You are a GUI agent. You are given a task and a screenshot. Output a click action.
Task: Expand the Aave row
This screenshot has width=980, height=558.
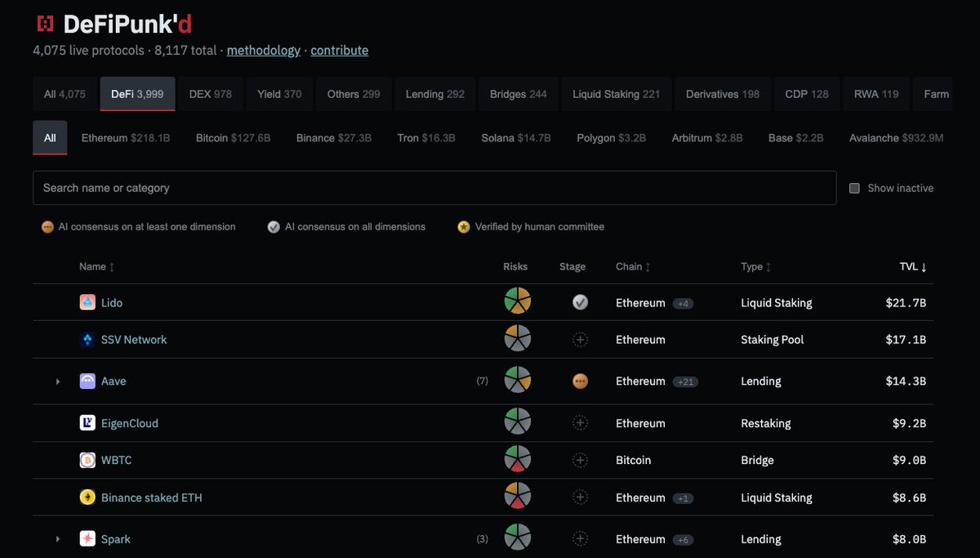point(58,382)
